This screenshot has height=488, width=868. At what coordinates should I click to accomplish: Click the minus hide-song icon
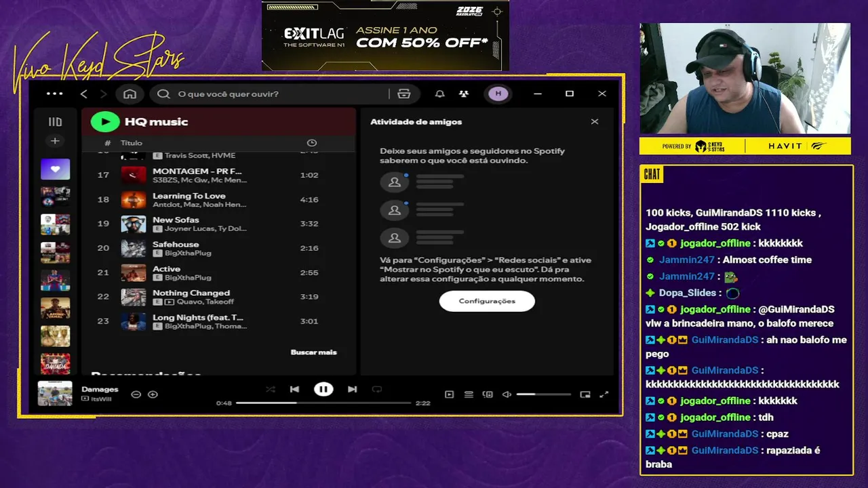[x=136, y=394]
